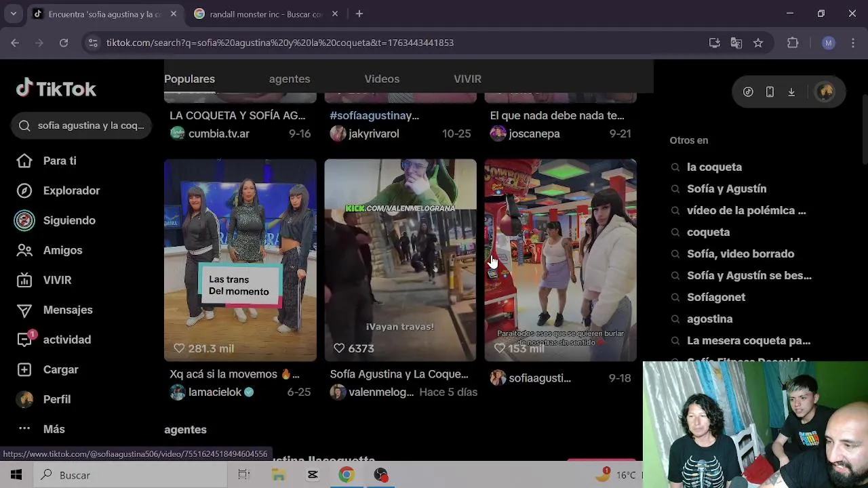Image resolution: width=868 pixels, height=488 pixels.
Task: Switch to the Videos tab
Action: [382, 79]
